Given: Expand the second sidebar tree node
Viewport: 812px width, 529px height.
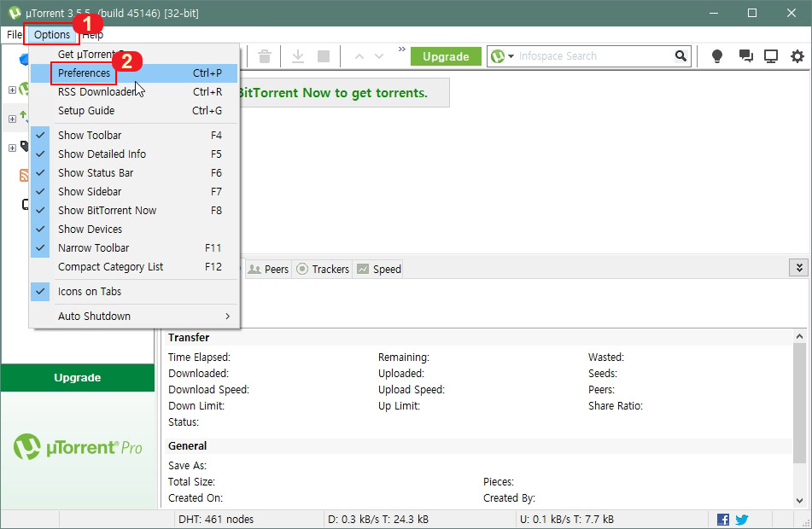Looking at the screenshot, I should tap(12, 119).
